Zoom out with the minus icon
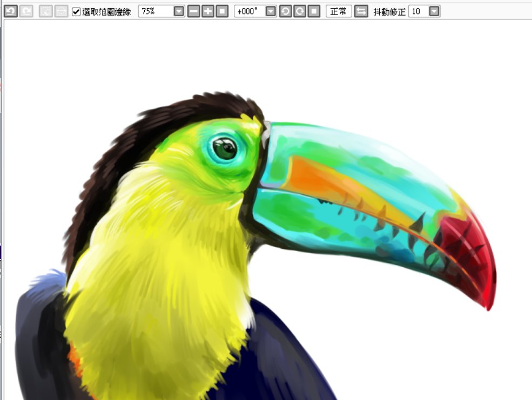The height and width of the screenshot is (400, 532). pyautogui.click(x=193, y=11)
